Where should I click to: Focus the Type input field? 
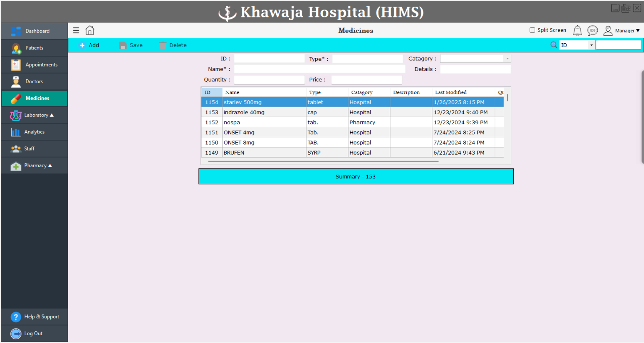(367, 58)
